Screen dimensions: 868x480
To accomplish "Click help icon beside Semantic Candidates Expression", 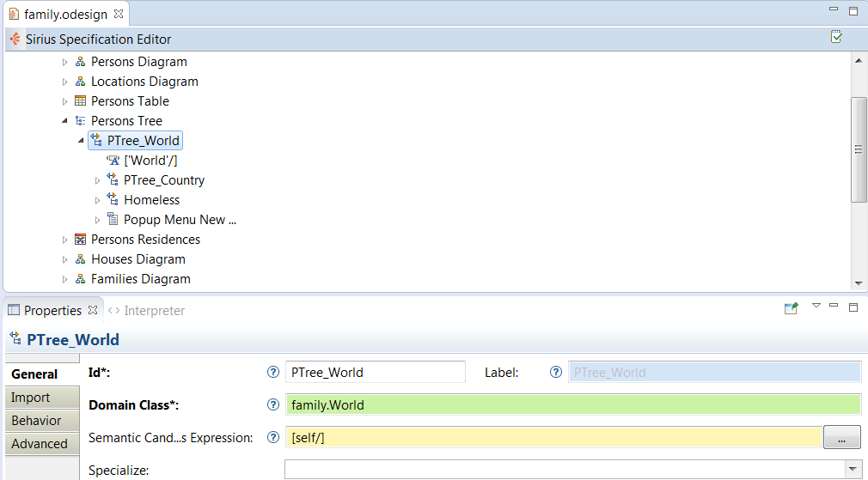I will pyautogui.click(x=273, y=438).
